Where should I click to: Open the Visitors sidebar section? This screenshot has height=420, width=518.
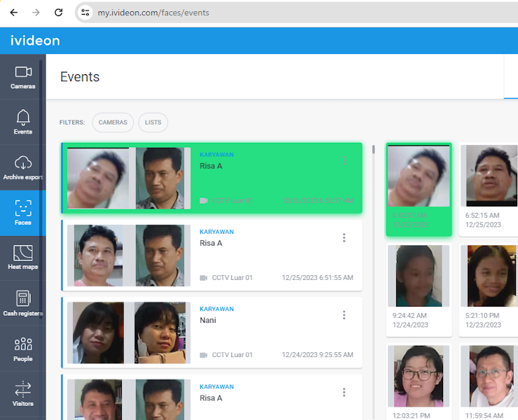(x=23, y=393)
